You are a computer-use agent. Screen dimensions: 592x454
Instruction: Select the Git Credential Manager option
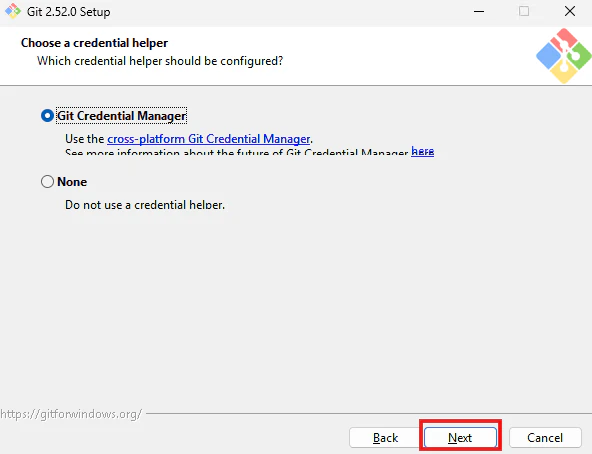pyautogui.click(x=114, y=116)
